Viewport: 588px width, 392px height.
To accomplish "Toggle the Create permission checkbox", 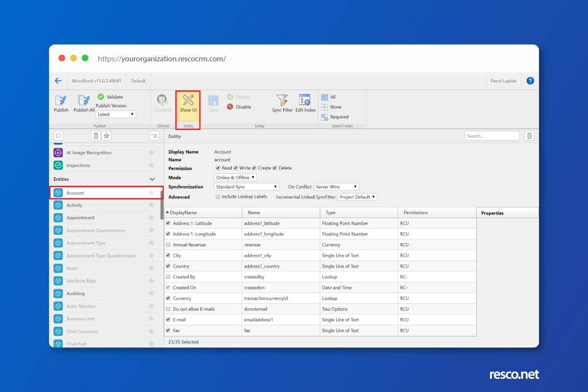I will click(x=254, y=168).
